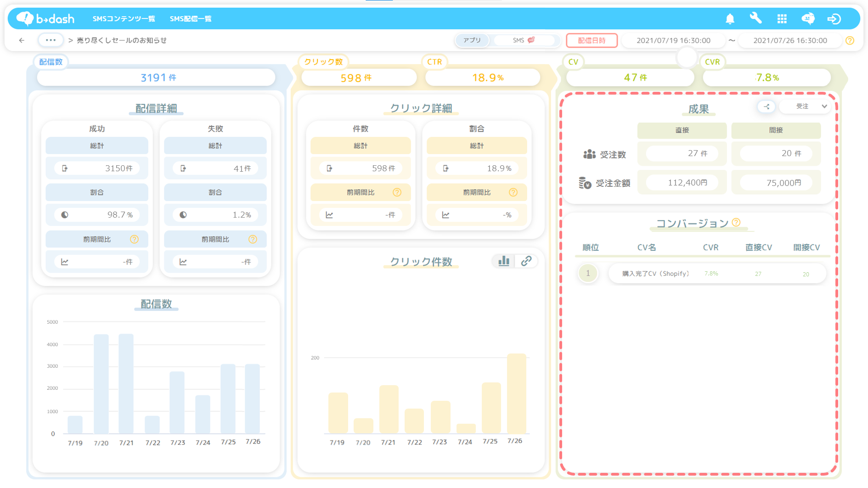Viewport: 868px width, 488px height.
Task: Click help icon in 件数 前期間比
Action: (x=397, y=192)
